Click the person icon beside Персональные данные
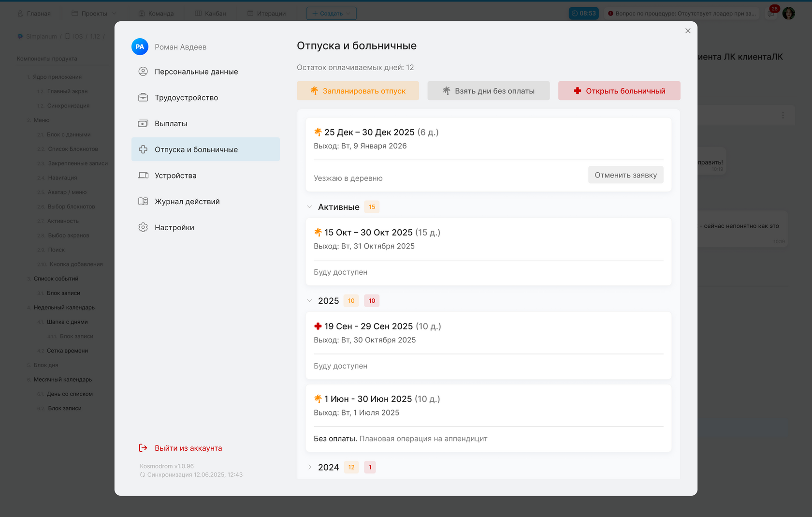Screen dimensions: 812x517 [x=143, y=72]
